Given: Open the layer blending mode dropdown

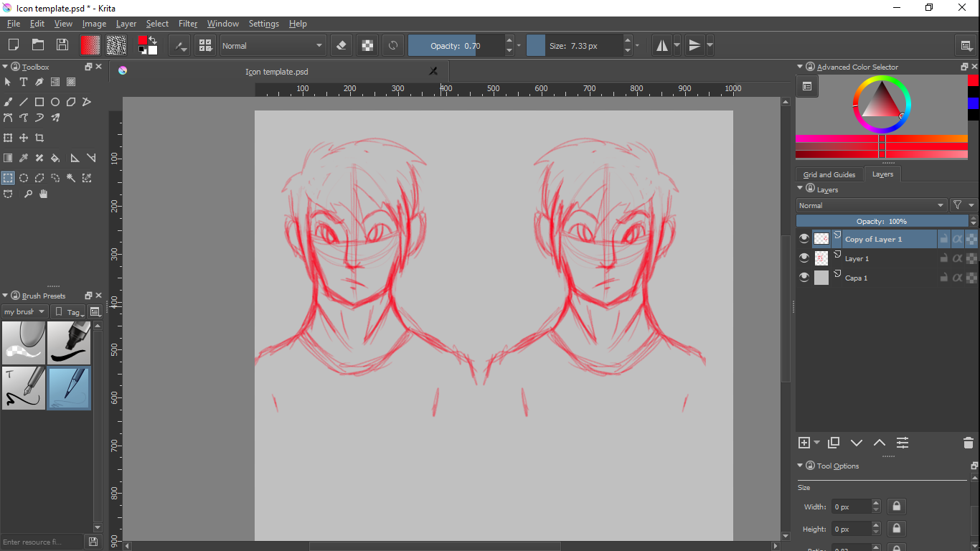Looking at the screenshot, I should click(x=872, y=205).
